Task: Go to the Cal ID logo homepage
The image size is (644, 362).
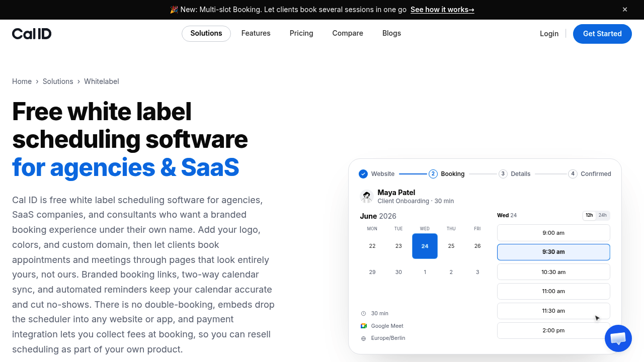Action: (32, 34)
